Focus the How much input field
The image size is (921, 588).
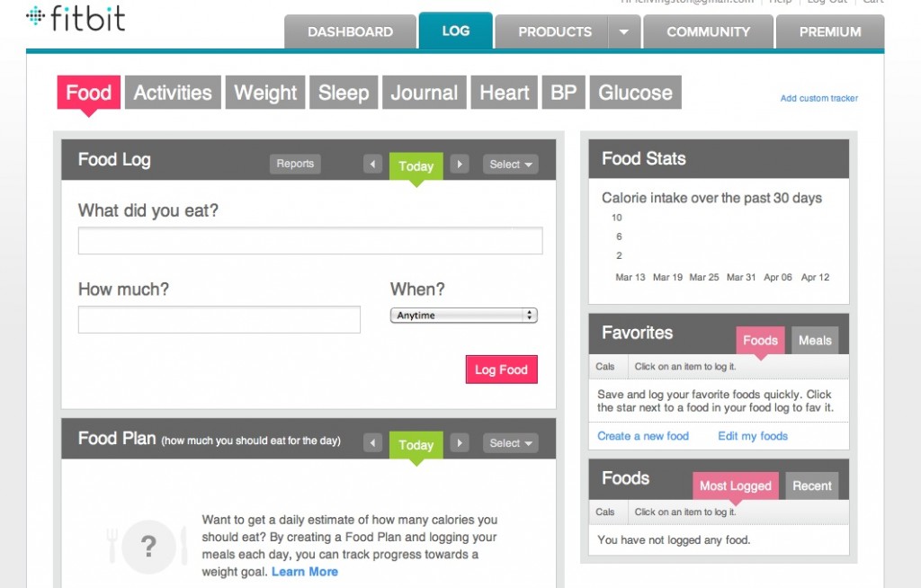pos(219,320)
